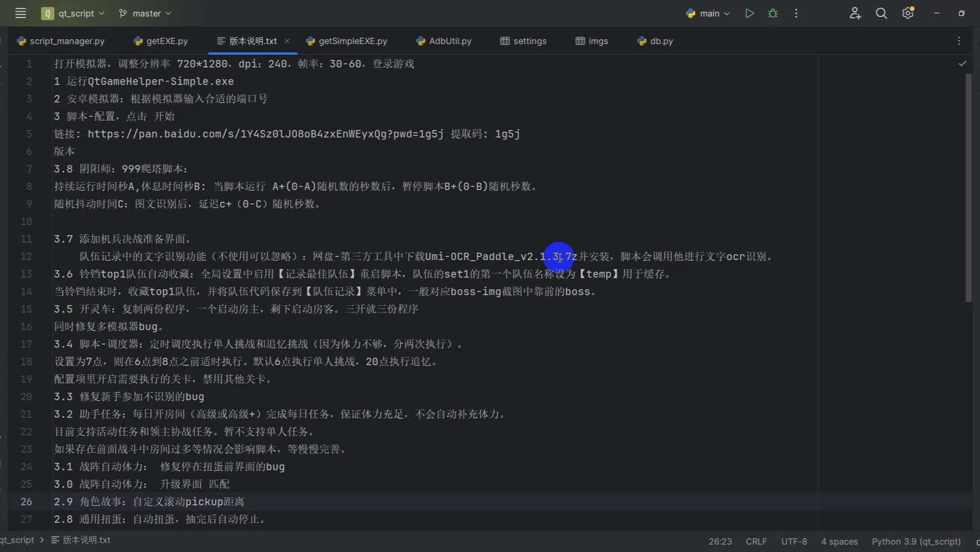Click text QtGameHelper-Simple.exe on line 2
This screenshot has height=552, width=980.
[161, 81]
